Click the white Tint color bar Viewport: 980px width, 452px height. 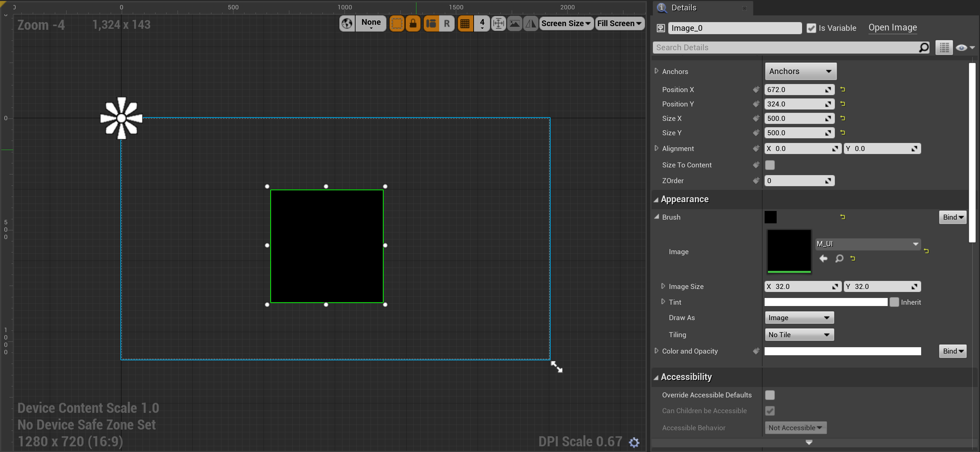(825, 302)
